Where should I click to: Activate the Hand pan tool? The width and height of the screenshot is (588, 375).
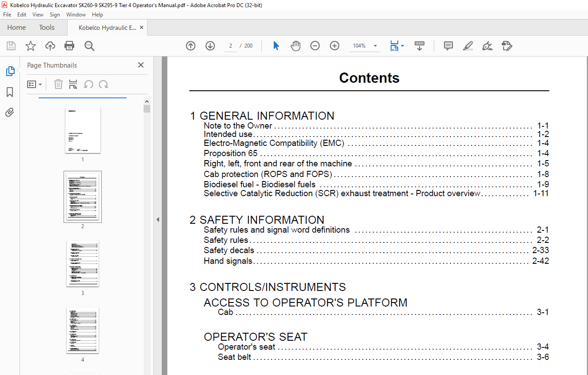296,46
